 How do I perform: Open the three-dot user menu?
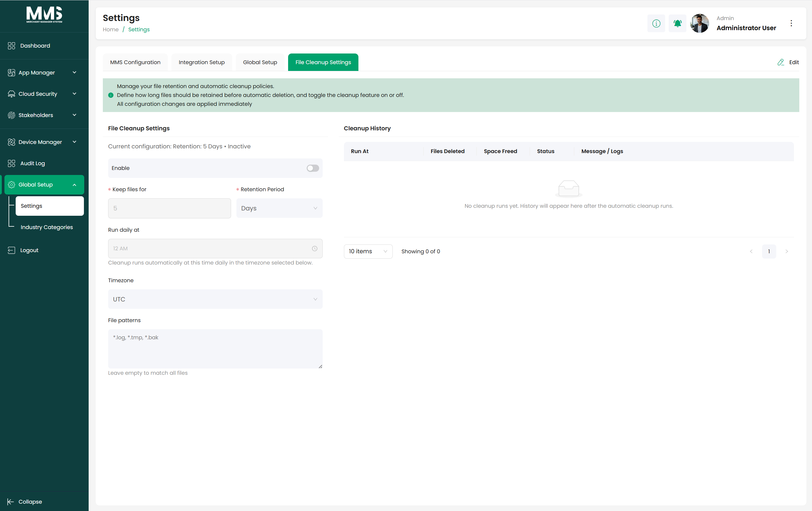791,23
